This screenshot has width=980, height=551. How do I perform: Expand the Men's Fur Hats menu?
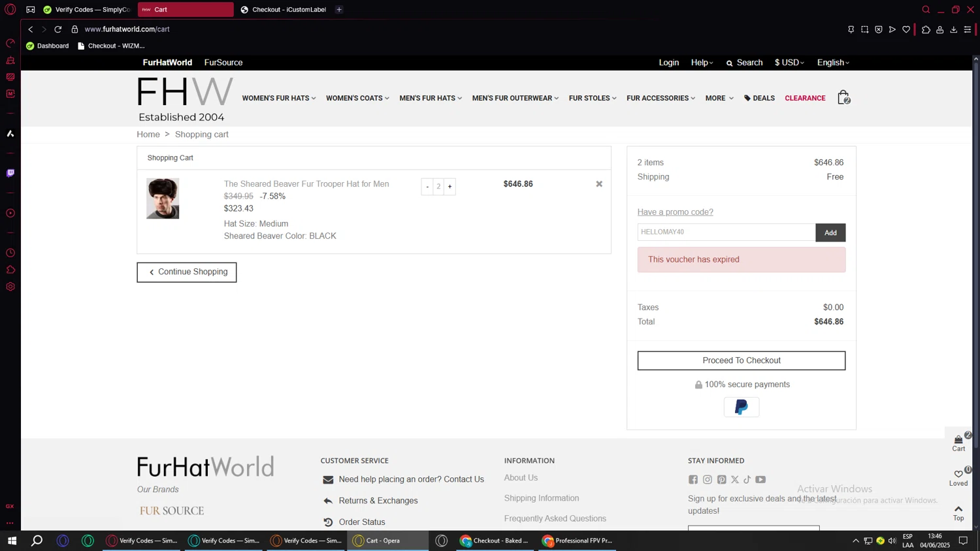431,99
